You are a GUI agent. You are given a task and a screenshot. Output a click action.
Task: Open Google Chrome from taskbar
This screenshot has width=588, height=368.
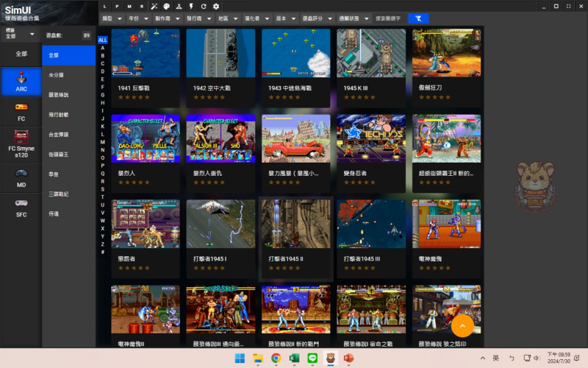[276, 358]
